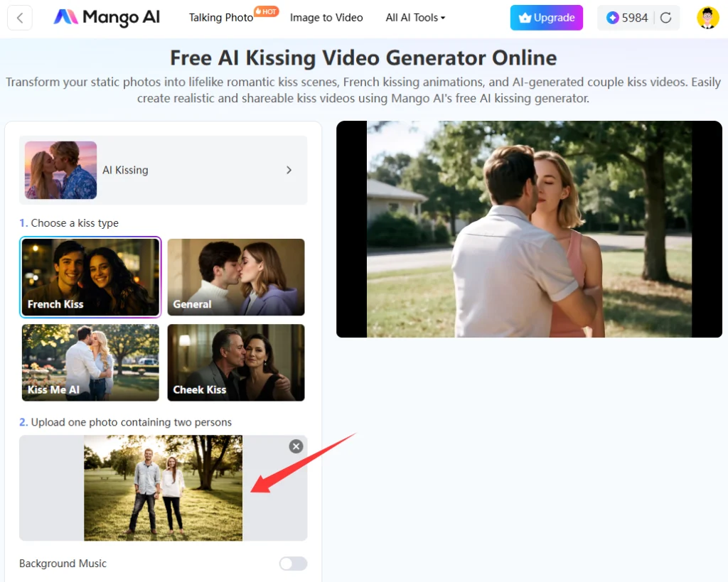This screenshot has width=728, height=582.
Task: Click the diamond credit icon
Action: [x=613, y=18]
